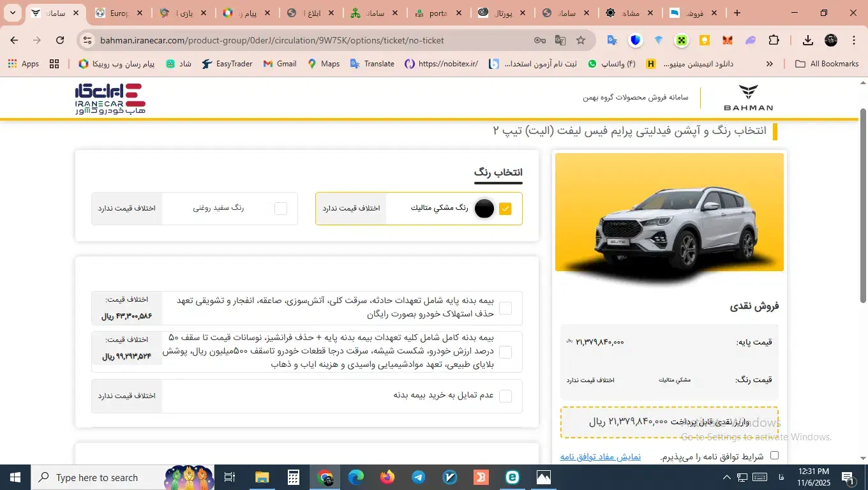Click the black color swatch circle
868x490 pixels.
point(484,208)
